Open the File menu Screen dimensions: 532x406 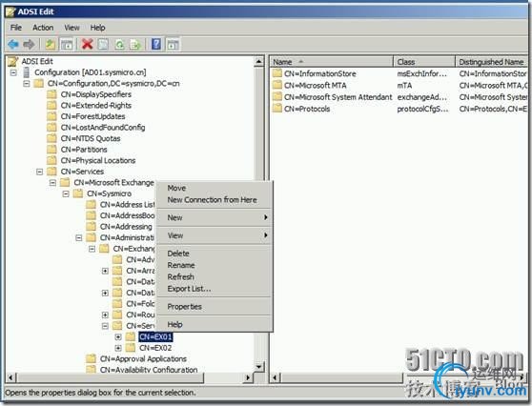click(x=16, y=28)
